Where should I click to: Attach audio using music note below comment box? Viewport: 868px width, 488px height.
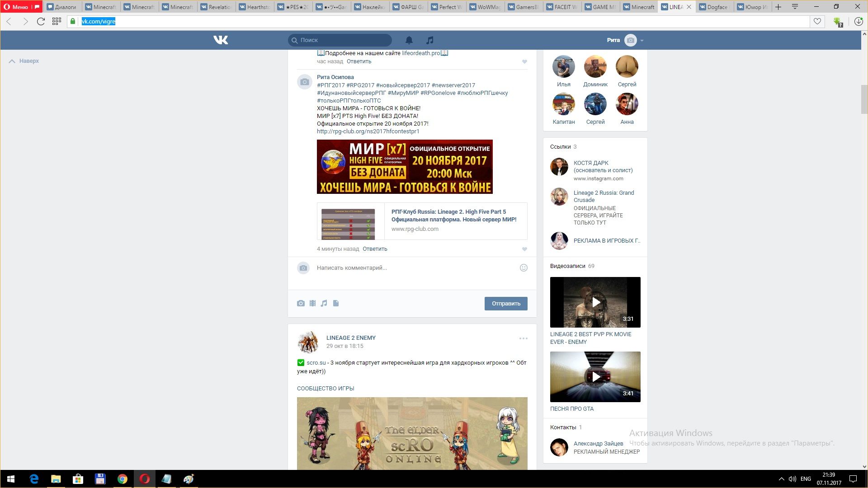324,303
